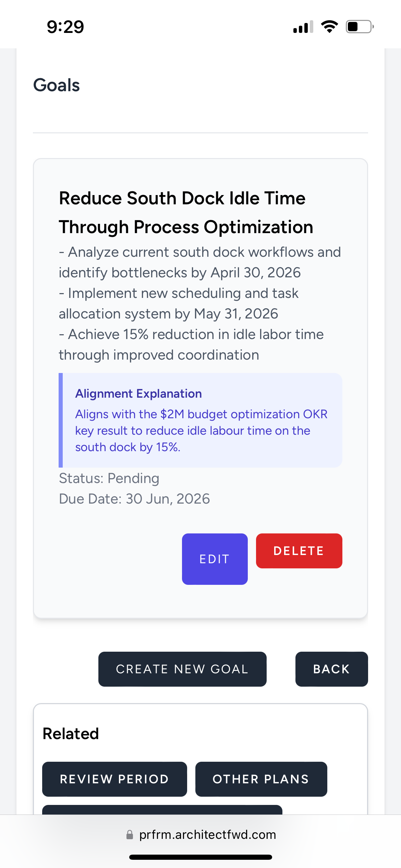Go BACK from the Goals page
401x868 pixels.
(x=331, y=669)
